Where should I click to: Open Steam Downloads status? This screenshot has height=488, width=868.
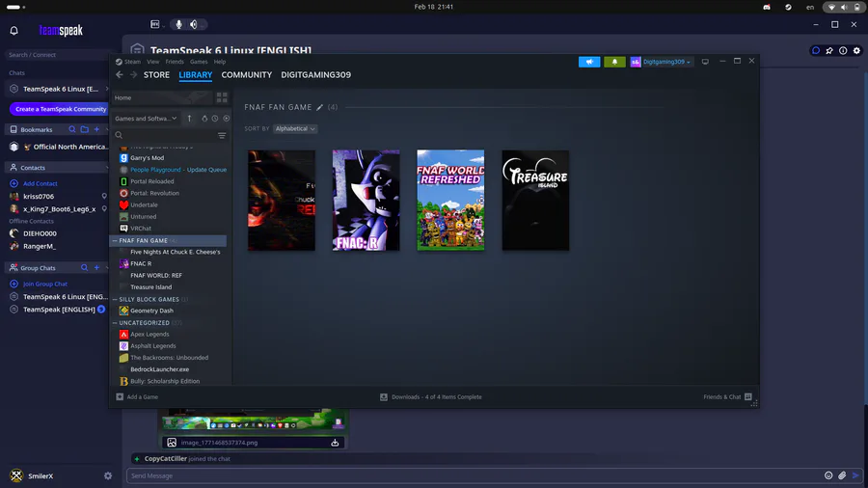click(x=431, y=397)
